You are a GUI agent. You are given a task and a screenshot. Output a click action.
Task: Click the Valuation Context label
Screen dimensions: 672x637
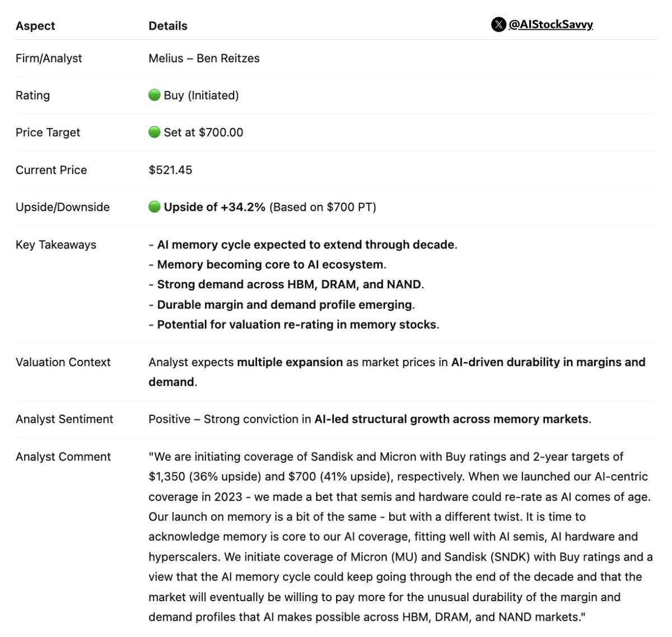(63, 362)
